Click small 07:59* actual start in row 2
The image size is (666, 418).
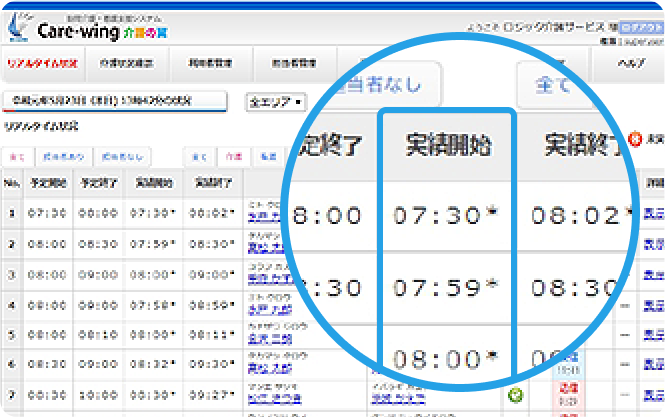(153, 244)
